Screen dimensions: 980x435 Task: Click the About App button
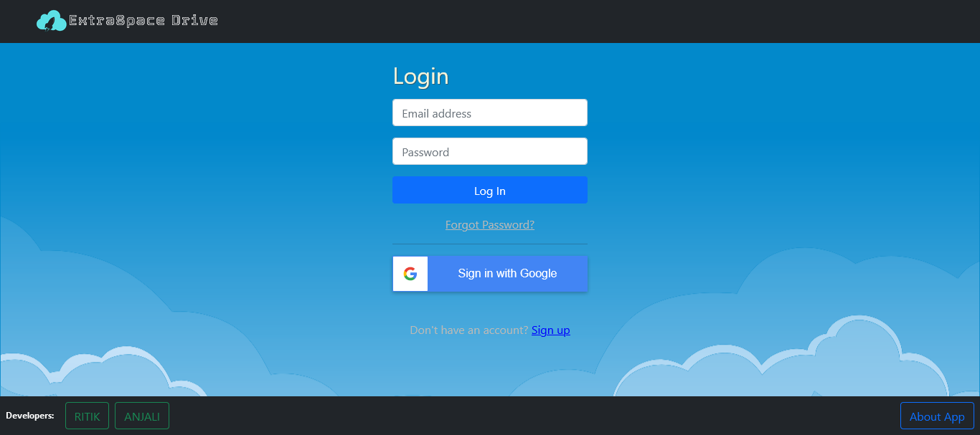click(x=937, y=416)
